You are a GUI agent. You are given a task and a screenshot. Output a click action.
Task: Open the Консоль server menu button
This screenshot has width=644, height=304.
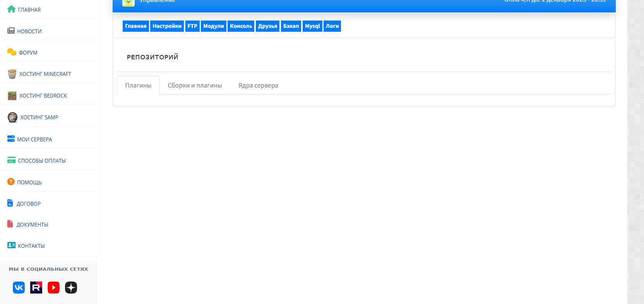tap(241, 26)
